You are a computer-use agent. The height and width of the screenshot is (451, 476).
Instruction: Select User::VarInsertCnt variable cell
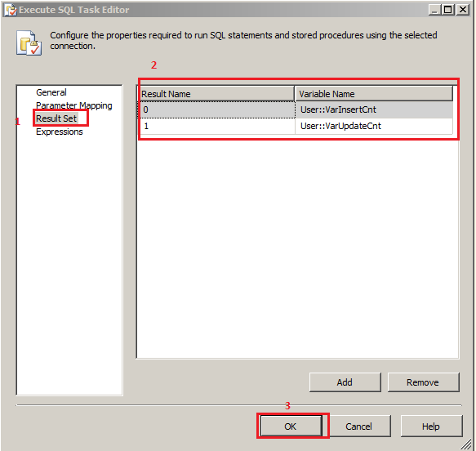tap(374, 109)
